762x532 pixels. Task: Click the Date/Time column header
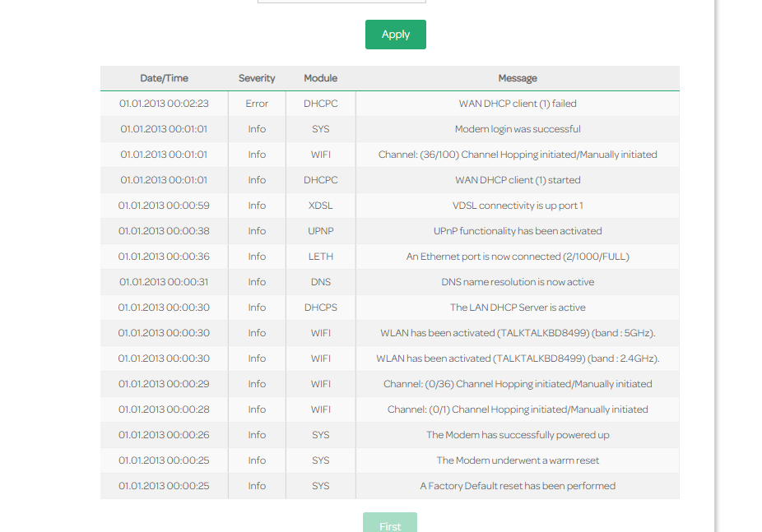[x=164, y=78]
